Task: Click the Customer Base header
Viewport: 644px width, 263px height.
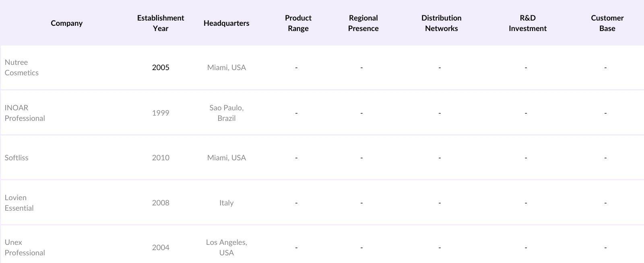Action: [607, 23]
